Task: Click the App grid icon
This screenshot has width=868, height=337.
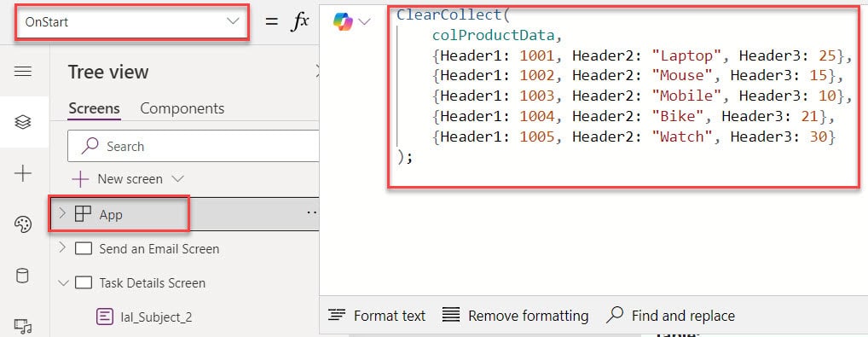Action: tap(83, 214)
